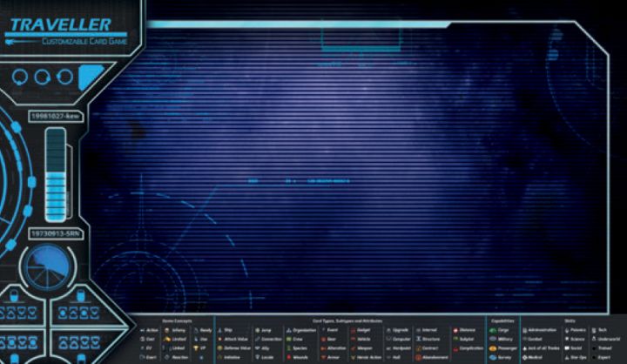
Task: Click the Passenger capability icon
Action: pos(492,348)
